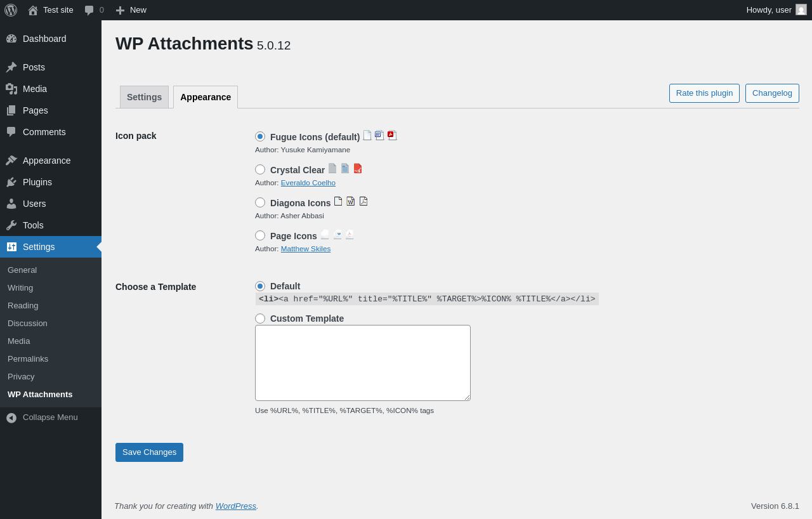Click Fugue Icons Word document icon

379,135
